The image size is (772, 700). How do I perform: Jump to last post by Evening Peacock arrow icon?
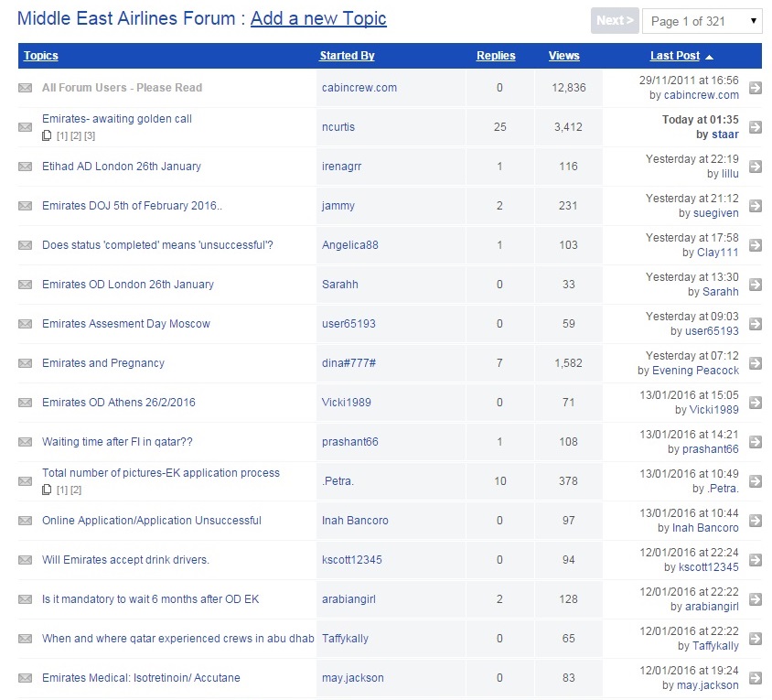(x=756, y=363)
